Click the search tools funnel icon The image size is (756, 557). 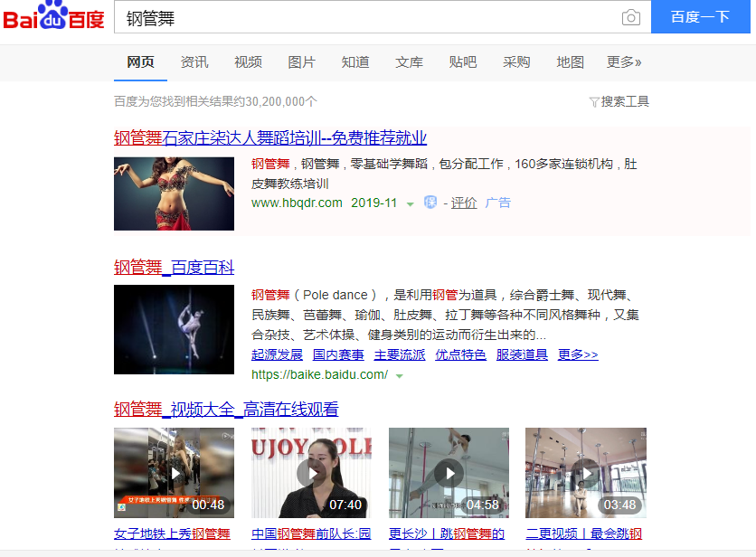[594, 102]
